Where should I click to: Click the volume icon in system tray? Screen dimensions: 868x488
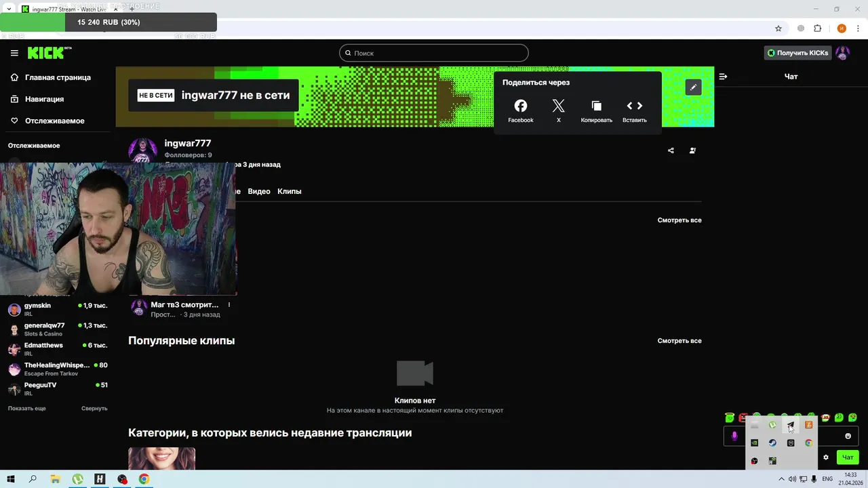pyautogui.click(x=792, y=479)
